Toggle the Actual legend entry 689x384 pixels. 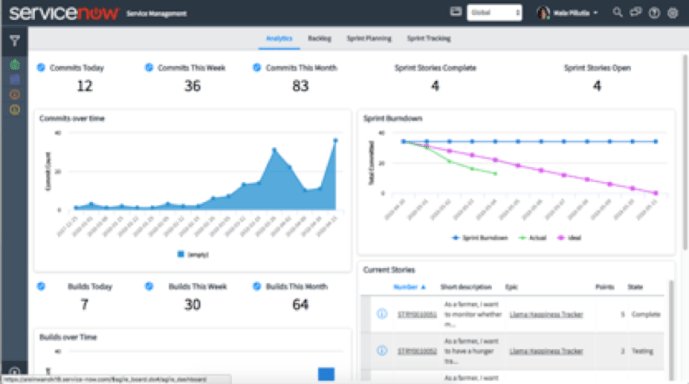point(533,238)
